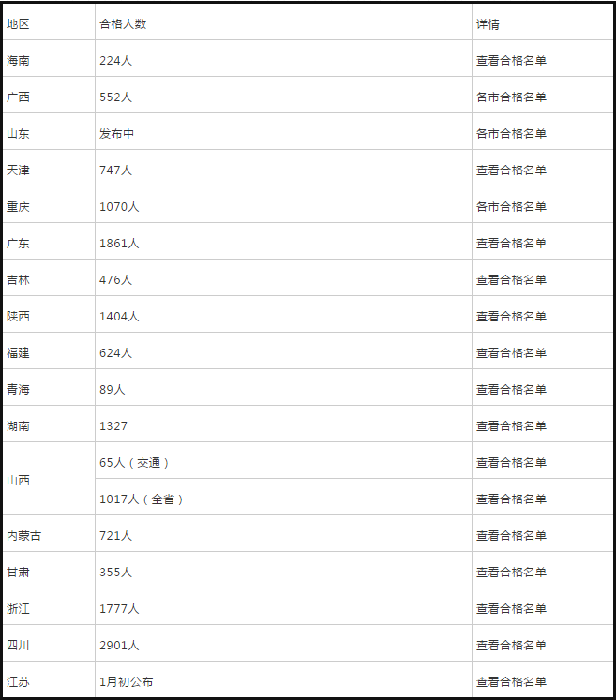
Task: Open 各市合格名单 link for 山东
Action: [511, 133]
